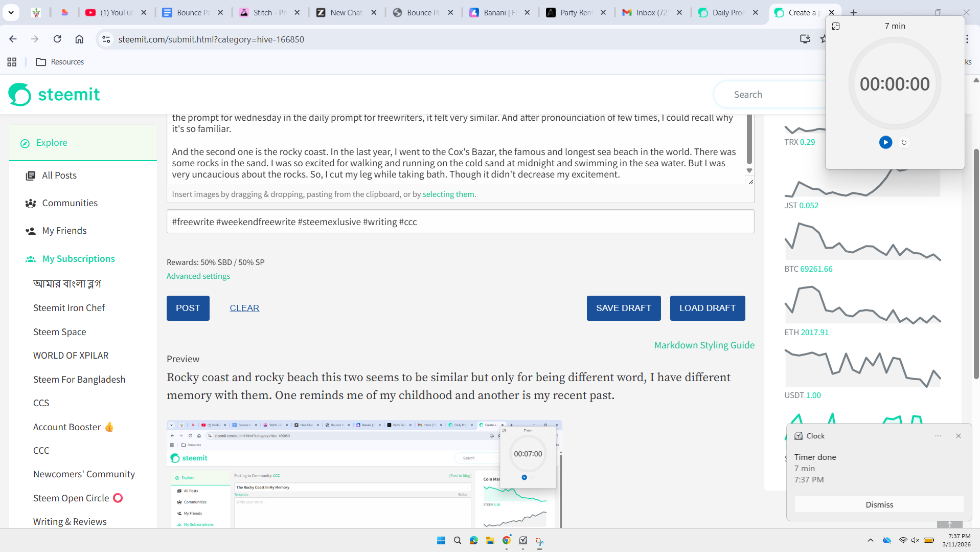Switch to the Daily Prompt tab
This screenshot has width=980, height=552.
(722, 12)
